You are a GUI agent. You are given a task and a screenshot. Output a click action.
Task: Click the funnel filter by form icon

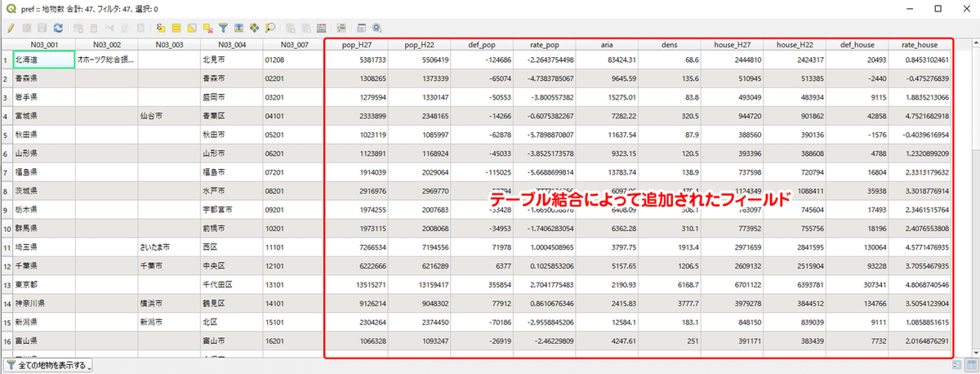pyautogui.click(x=223, y=28)
